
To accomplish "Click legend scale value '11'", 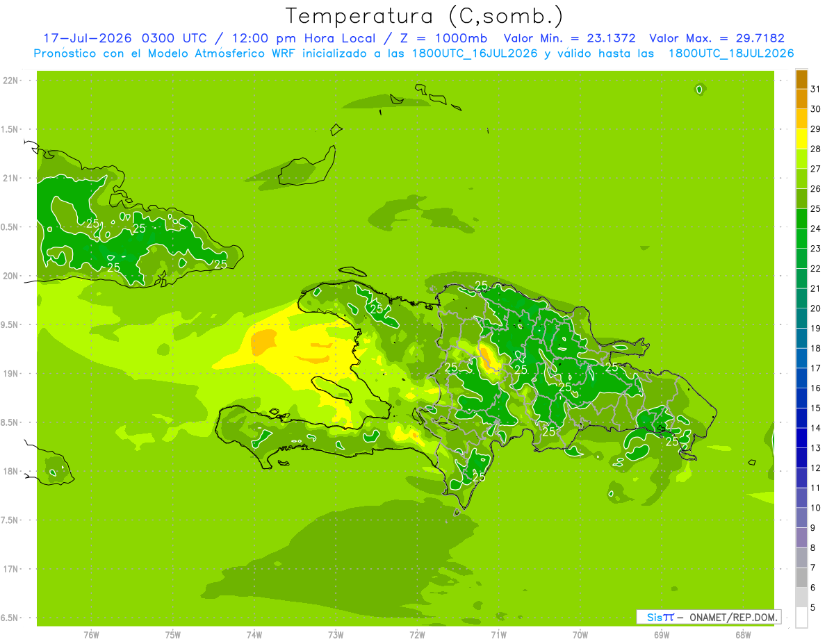I will [x=815, y=488].
